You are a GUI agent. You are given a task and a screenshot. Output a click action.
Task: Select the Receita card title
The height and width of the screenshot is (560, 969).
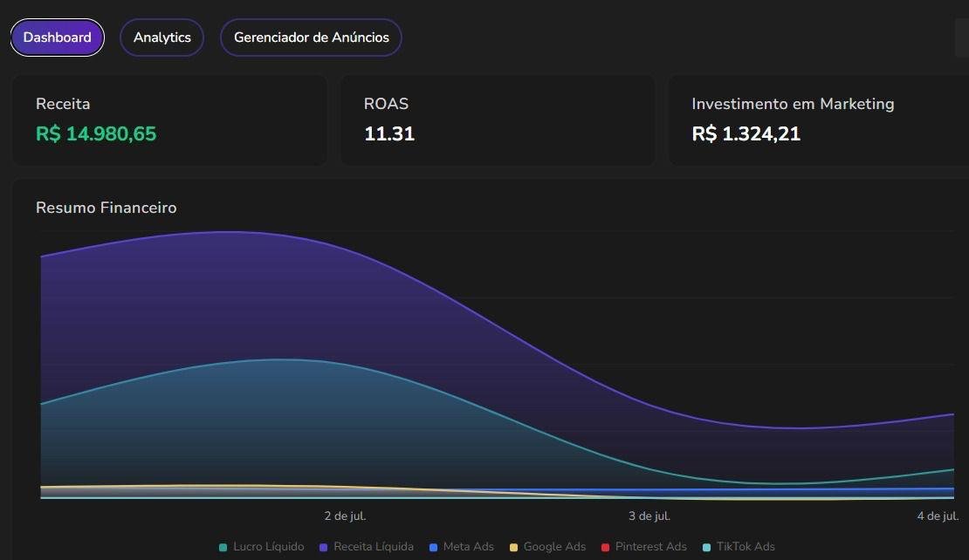(63, 104)
